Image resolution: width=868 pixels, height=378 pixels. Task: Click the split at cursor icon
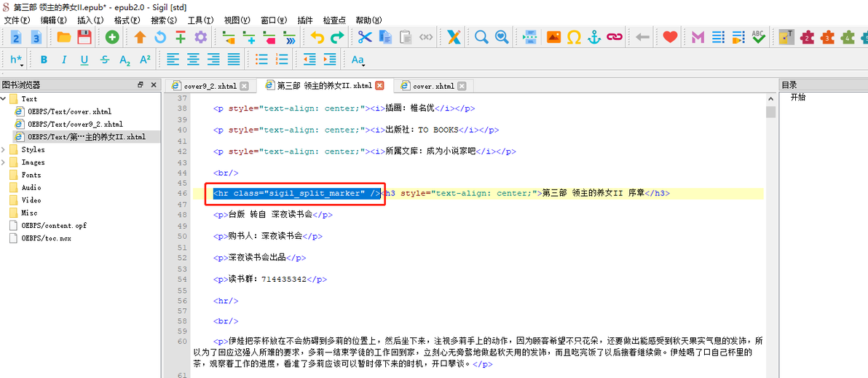pos(530,37)
